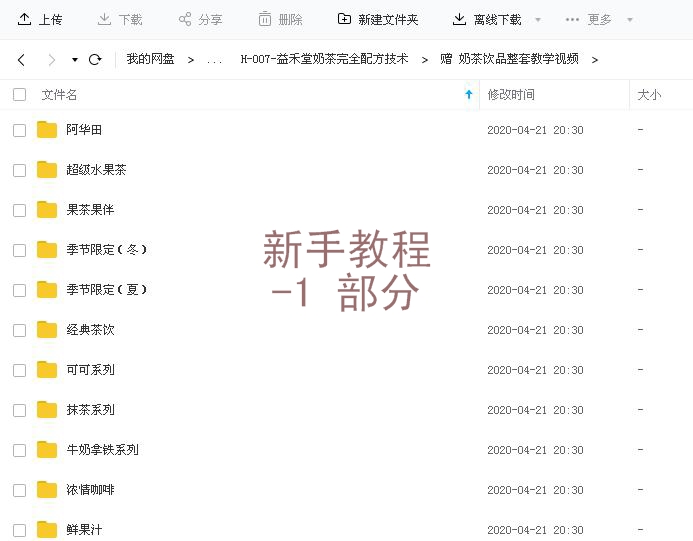The image size is (693, 541).
Task: Select the 鲜果汁 file name
Action: 84,530
